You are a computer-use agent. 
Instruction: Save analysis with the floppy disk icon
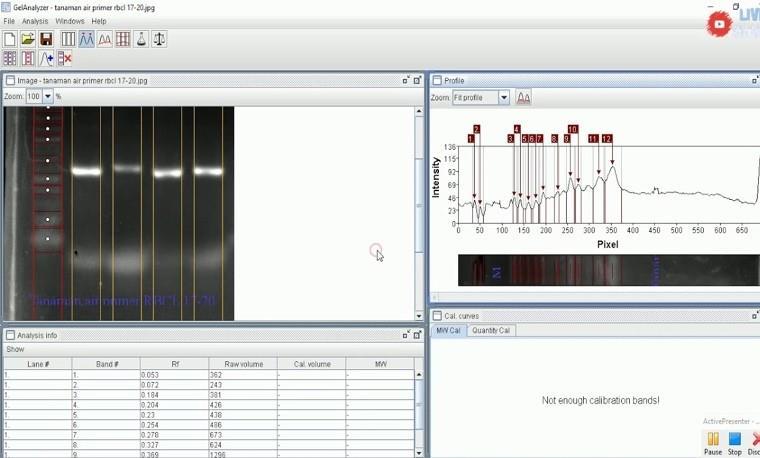(x=46, y=39)
